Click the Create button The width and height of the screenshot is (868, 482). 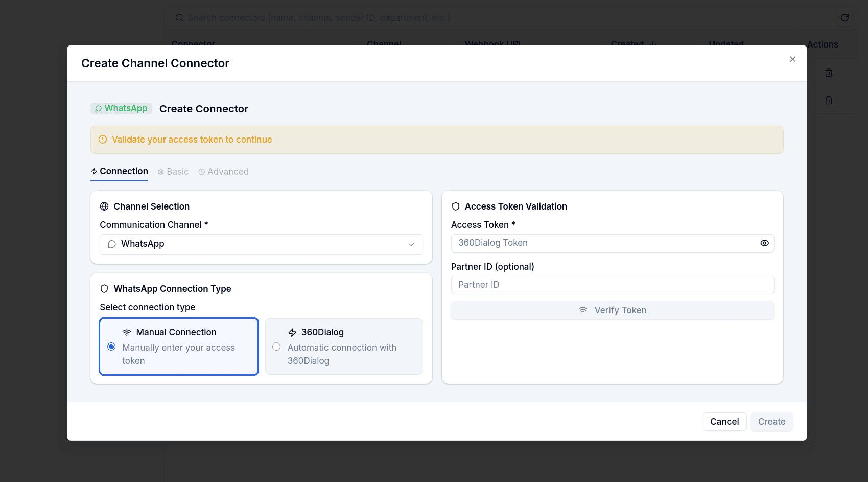point(771,422)
